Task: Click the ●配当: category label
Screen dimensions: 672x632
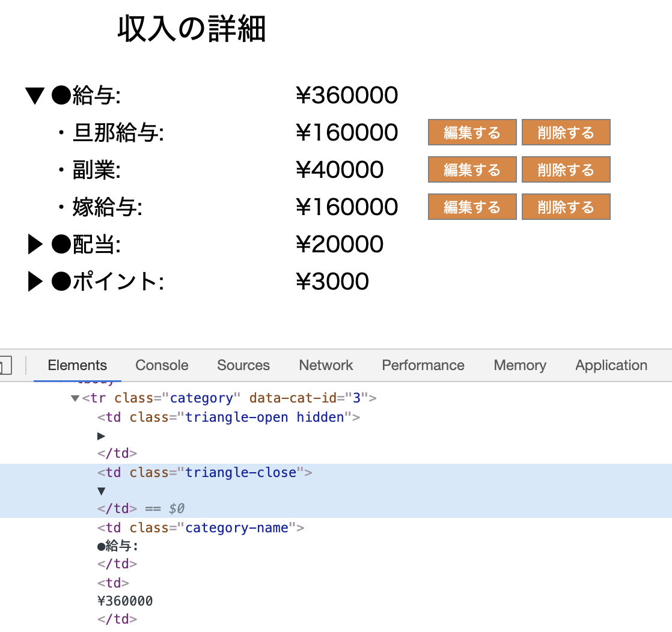Action: [86, 245]
